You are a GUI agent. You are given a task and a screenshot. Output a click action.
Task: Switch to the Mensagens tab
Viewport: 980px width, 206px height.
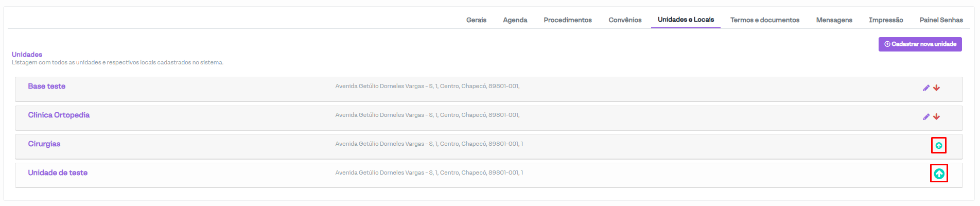click(x=834, y=20)
